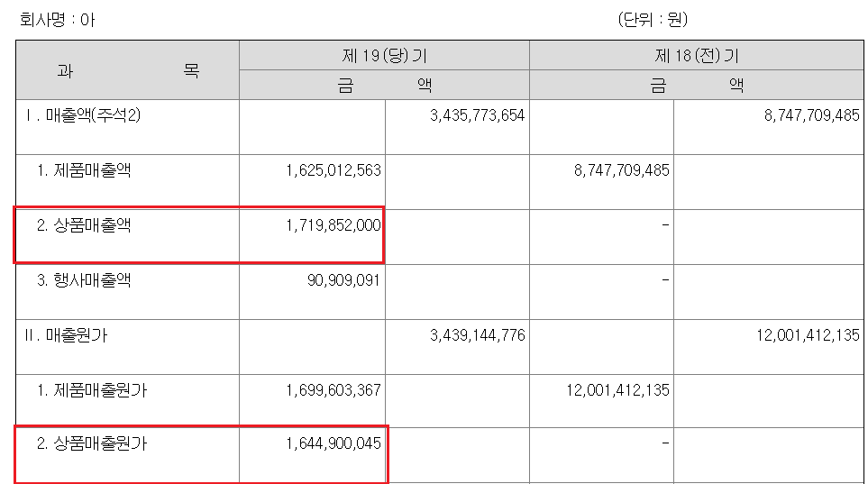Image resolution: width=868 pixels, height=484 pixels.
Task: Click the company name label 회사명 : 아
Action: point(58,20)
